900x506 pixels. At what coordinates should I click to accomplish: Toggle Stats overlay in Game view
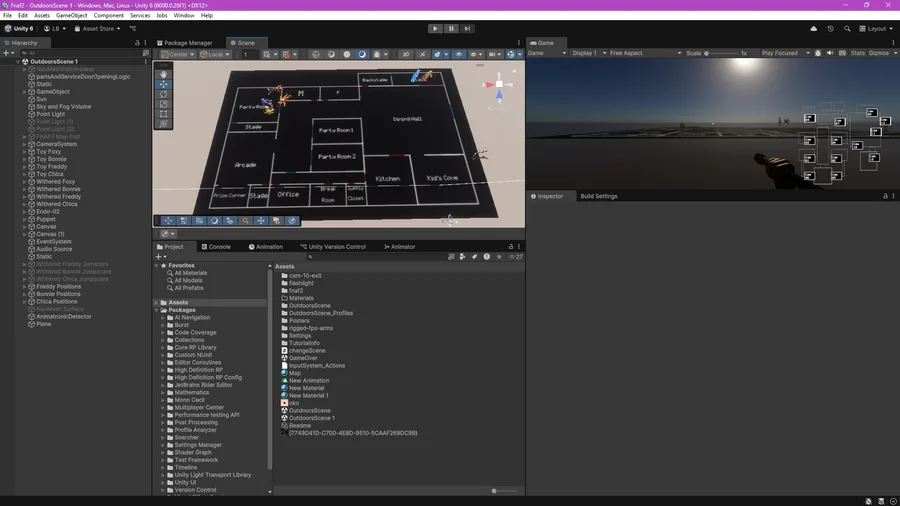point(858,53)
